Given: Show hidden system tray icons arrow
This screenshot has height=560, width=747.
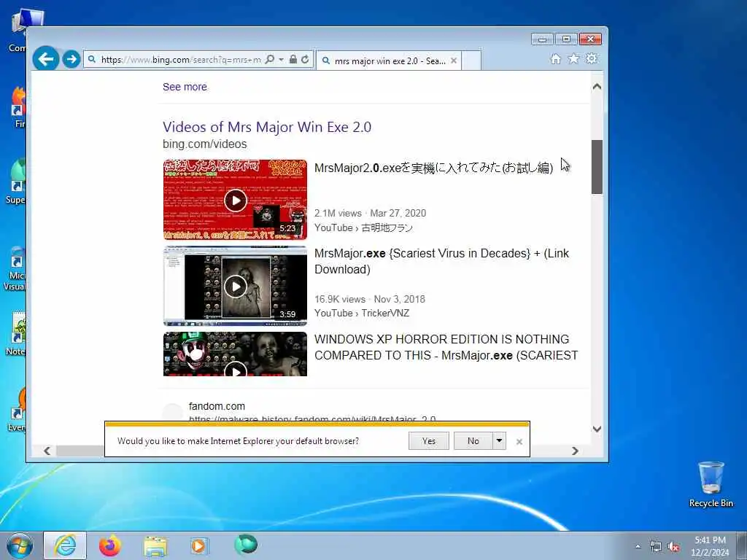Looking at the screenshot, I should click(638, 546).
